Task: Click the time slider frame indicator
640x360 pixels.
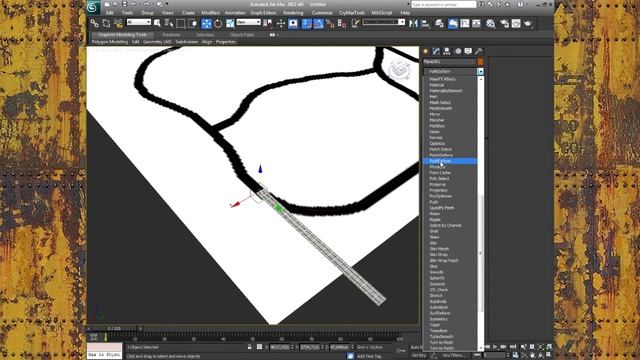Action: click(114, 328)
